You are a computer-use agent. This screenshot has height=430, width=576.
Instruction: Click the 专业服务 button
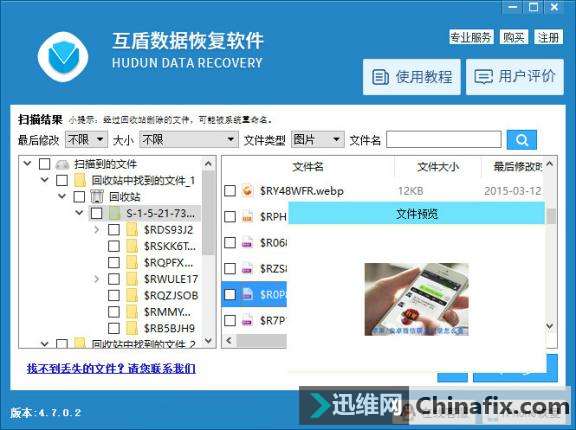pos(471,37)
